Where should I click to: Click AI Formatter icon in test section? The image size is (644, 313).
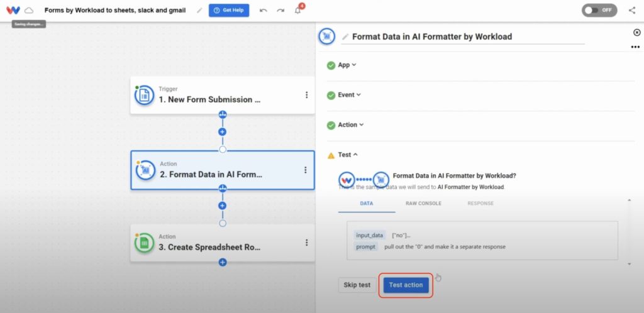pyautogui.click(x=381, y=180)
